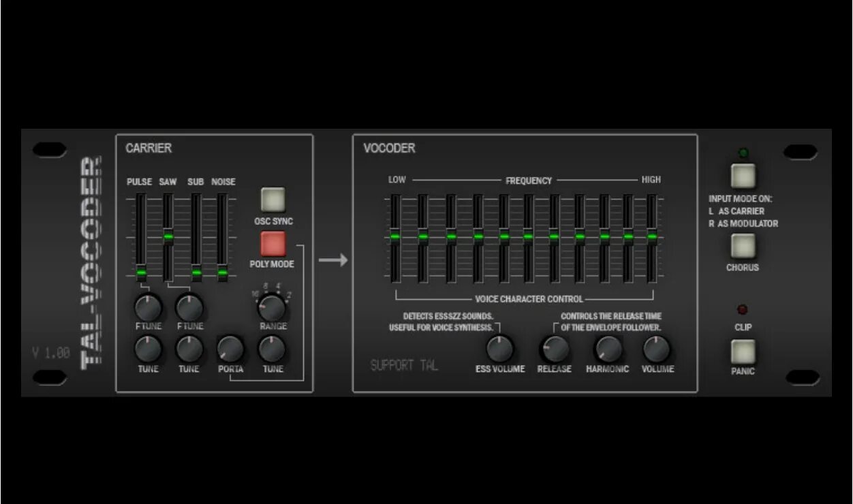Click the lowest frequency band slider under LOW
853x504 pixels.
pos(394,237)
